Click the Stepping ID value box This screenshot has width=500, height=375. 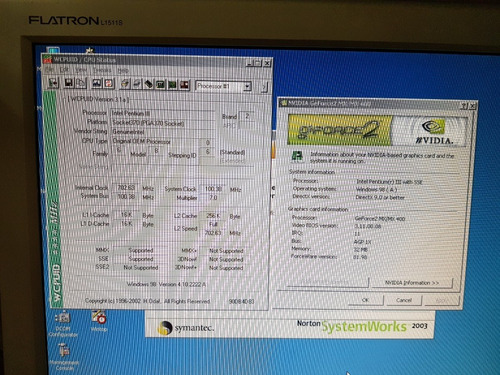(x=207, y=152)
